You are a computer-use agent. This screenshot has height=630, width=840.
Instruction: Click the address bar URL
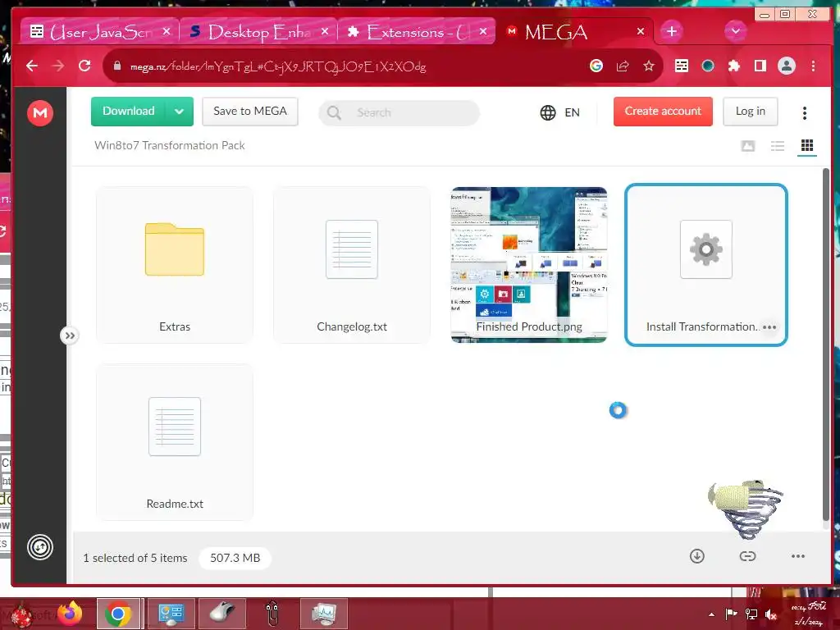point(277,66)
